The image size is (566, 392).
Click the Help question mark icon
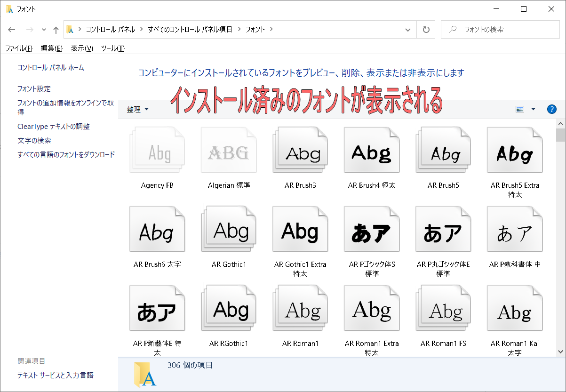click(x=551, y=109)
